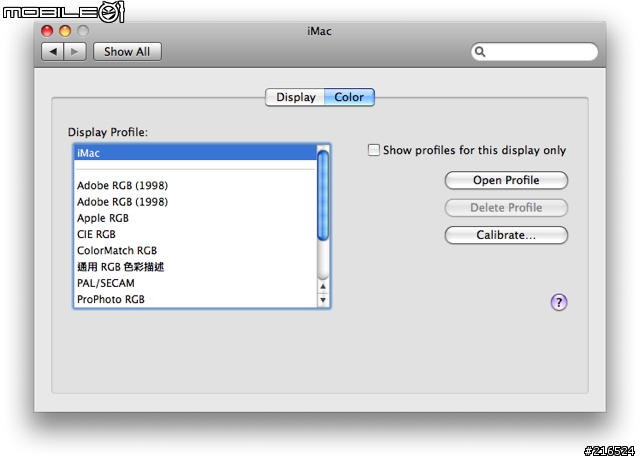Focus the search field in the toolbar

tap(534, 52)
